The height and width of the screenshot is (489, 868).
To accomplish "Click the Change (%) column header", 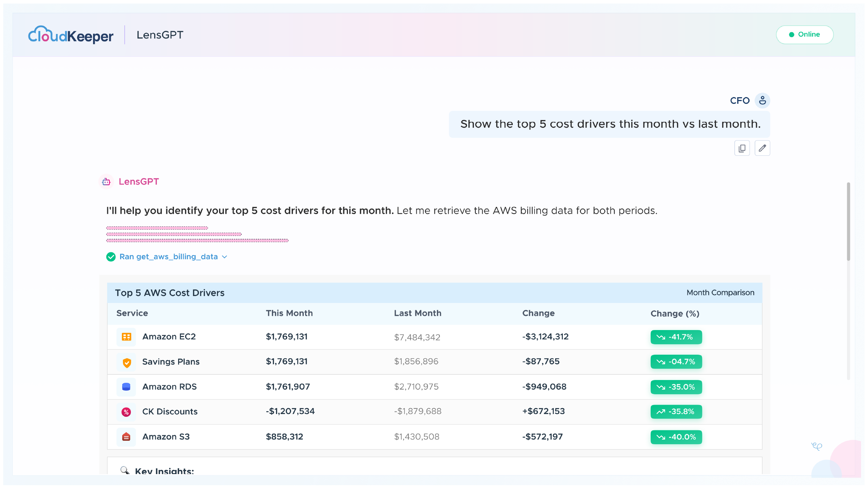I will [x=675, y=314].
